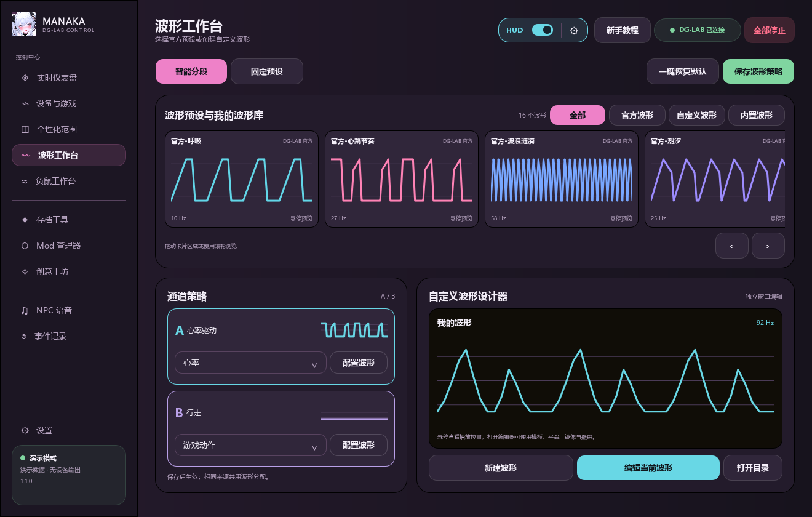The height and width of the screenshot is (517, 812).
Task: Click the 实时仪表盘 diamond icon
Action: [x=25, y=78]
